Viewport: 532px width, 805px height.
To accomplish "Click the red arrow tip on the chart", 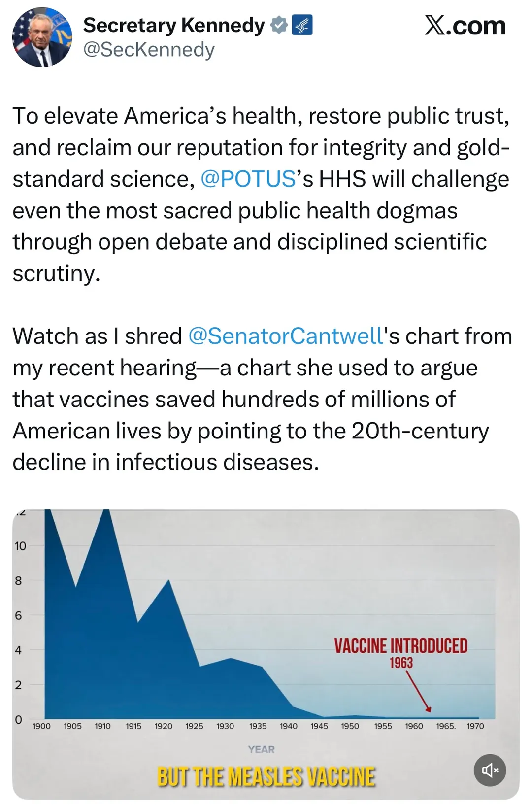I will tap(429, 710).
